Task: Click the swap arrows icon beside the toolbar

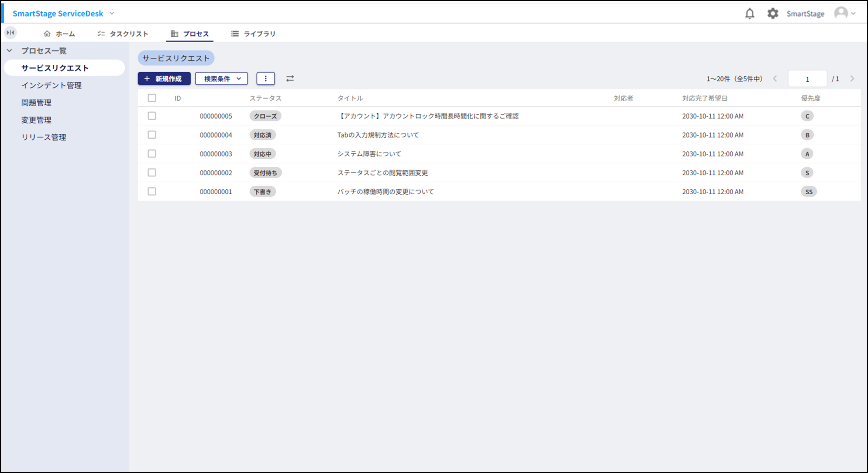Action: pos(290,78)
